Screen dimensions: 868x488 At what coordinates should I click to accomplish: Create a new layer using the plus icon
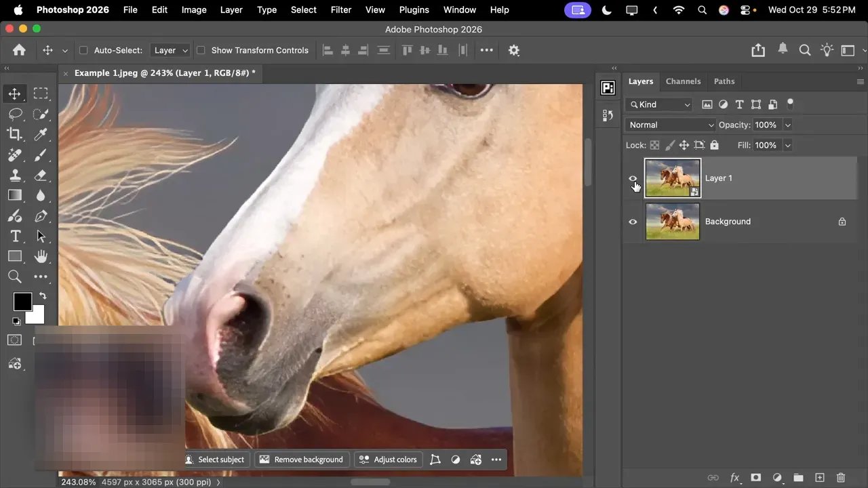pos(819,477)
